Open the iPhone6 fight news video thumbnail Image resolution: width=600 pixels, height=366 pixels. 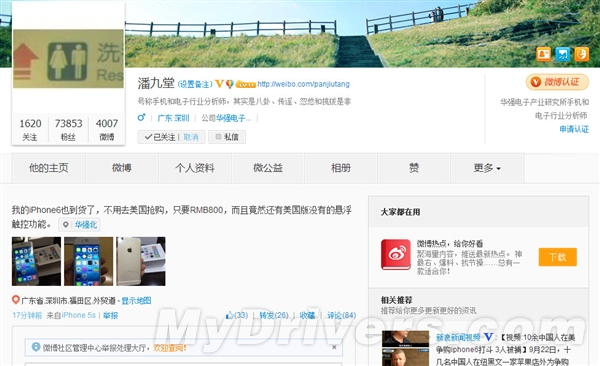pos(406,348)
